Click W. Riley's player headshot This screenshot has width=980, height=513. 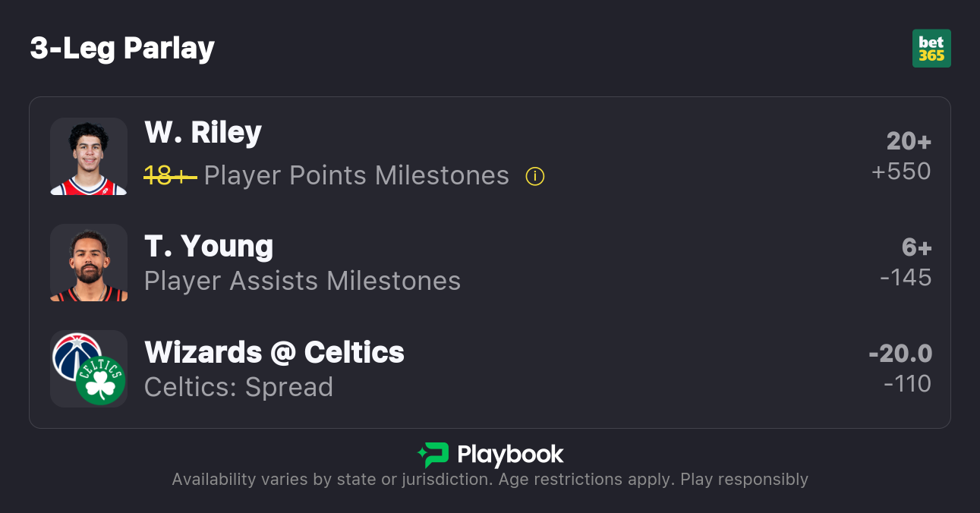click(89, 156)
